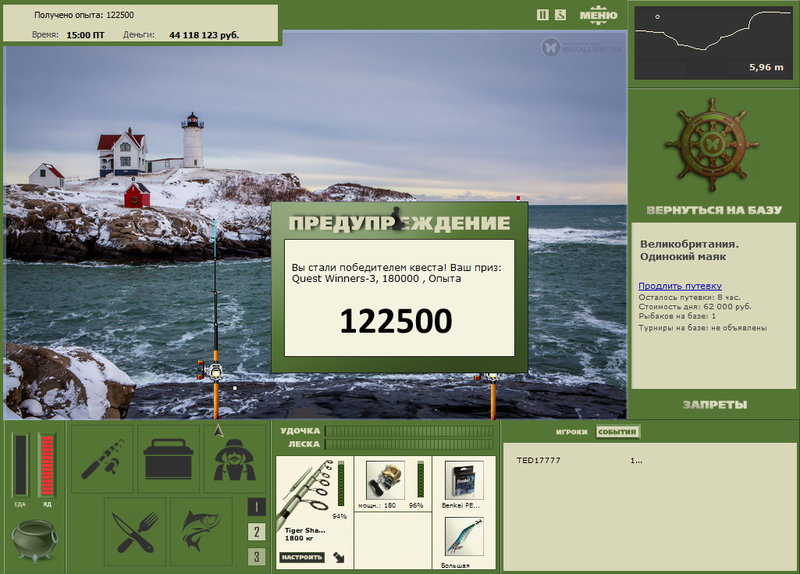Switch to the СОБЫТИЯ tab
800x574 pixels.
point(617,432)
